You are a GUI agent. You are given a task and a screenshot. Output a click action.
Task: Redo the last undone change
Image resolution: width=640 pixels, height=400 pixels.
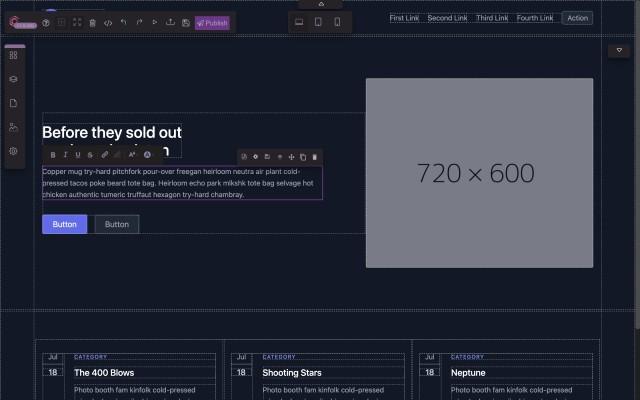pyautogui.click(x=139, y=22)
